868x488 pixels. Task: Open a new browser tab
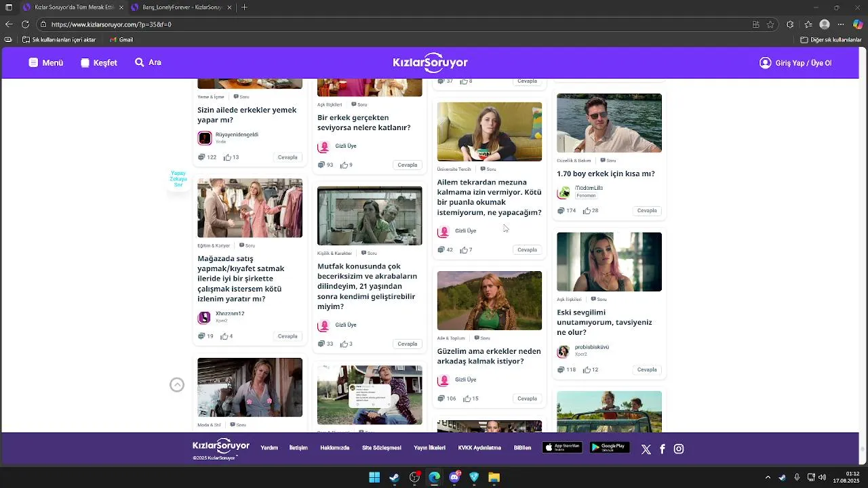[244, 7]
